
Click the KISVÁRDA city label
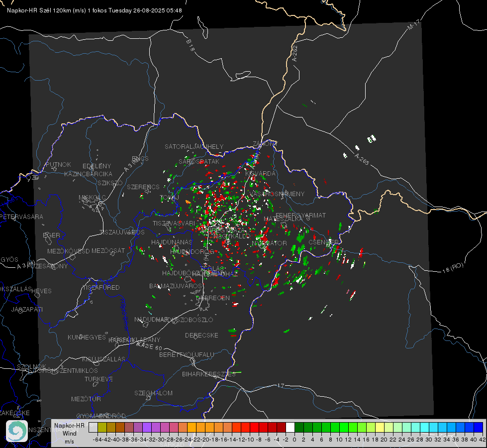tap(260, 173)
